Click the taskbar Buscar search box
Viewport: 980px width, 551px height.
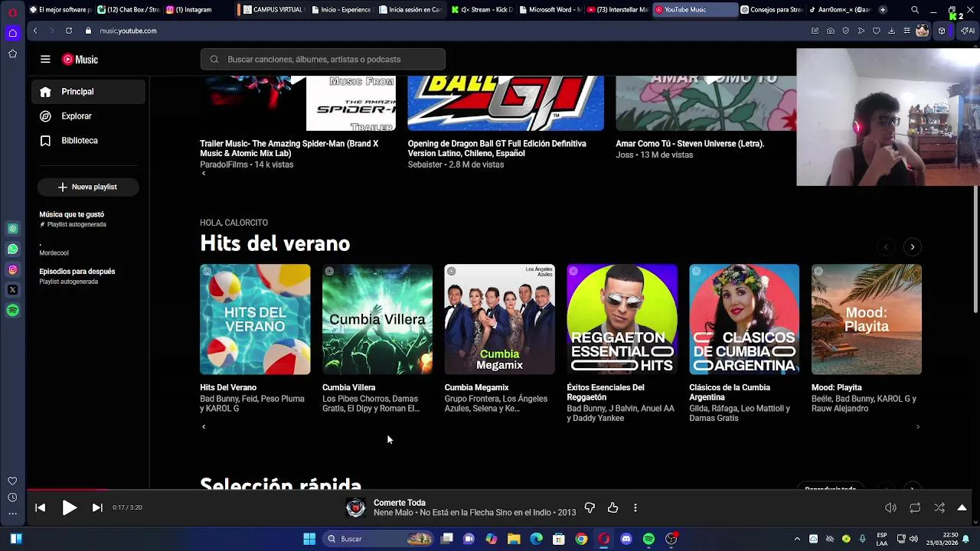(379, 539)
